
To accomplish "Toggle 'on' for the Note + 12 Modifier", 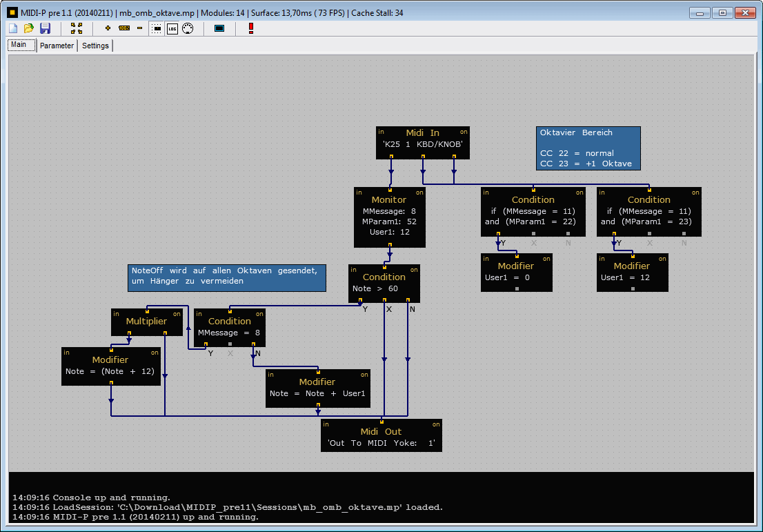I will [x=155, y=353].
